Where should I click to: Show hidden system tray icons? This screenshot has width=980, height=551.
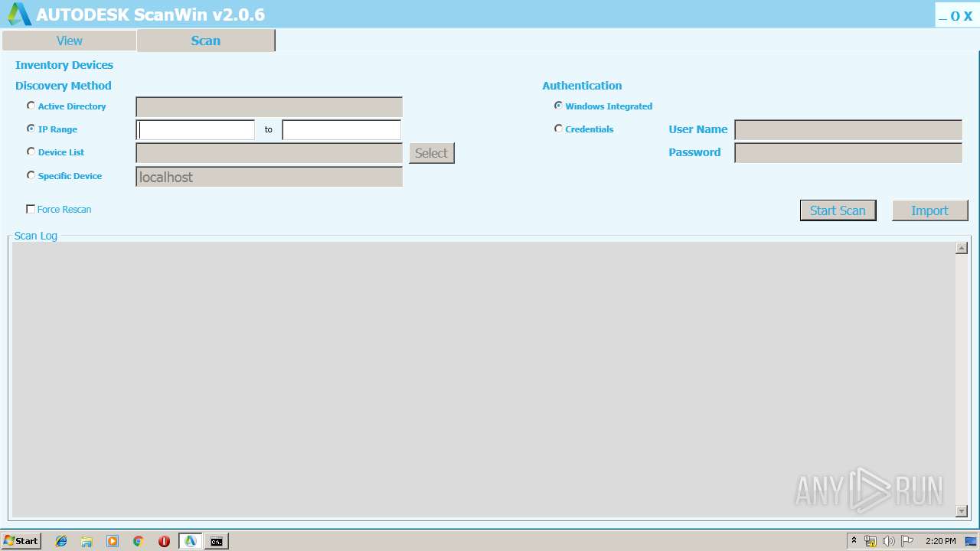tap(854, 541)
